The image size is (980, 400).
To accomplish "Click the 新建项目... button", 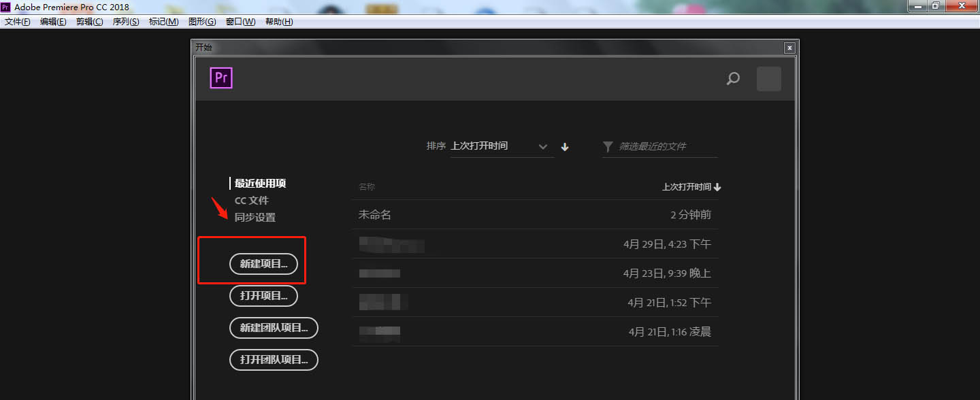I will 264,264.
